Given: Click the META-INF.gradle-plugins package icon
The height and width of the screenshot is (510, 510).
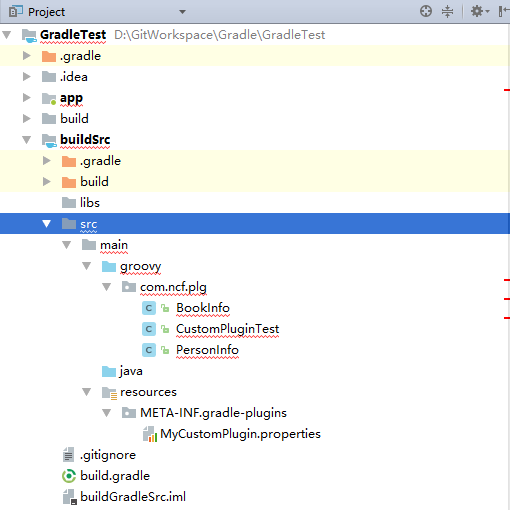Looking at the screenshot, I should [129, 413].
